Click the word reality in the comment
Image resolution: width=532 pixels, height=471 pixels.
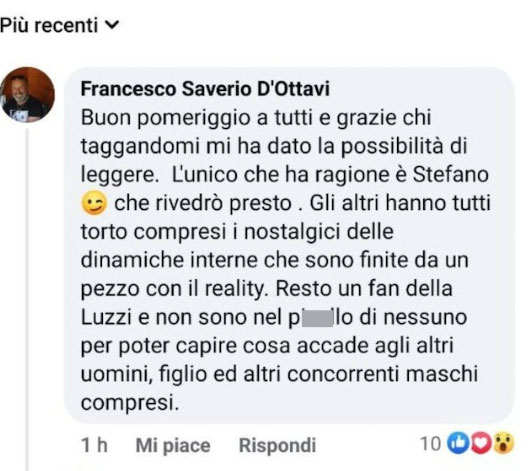(235, 289)
